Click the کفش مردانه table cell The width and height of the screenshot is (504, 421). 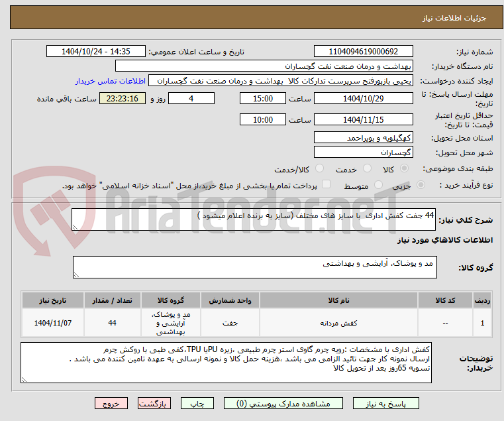338,323
